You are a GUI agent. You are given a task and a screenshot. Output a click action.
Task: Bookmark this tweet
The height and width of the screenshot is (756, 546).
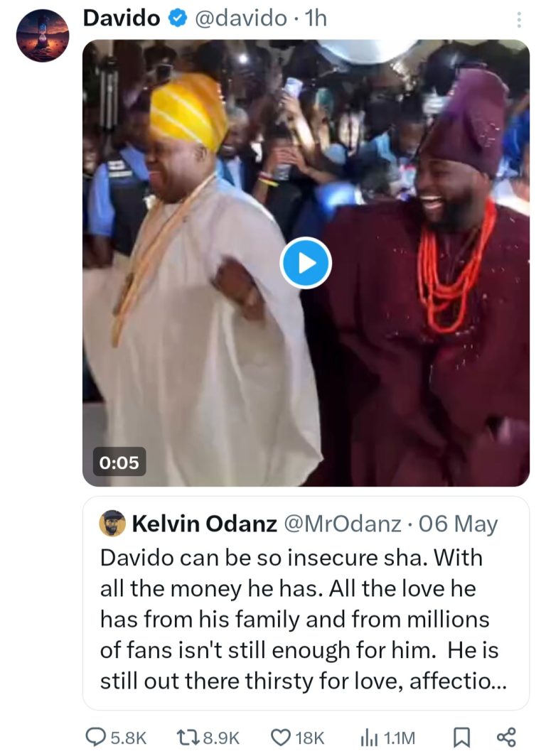[x=459, y=738]
